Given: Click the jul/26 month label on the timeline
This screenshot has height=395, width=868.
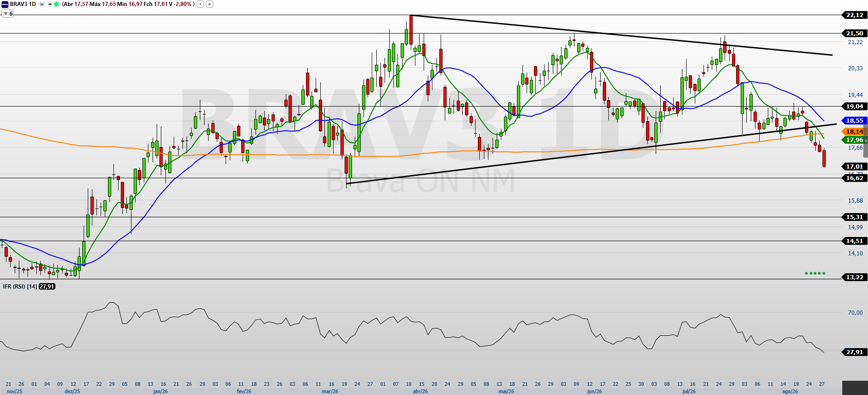Looking at the screenshot, I should (x=689, y=391).
